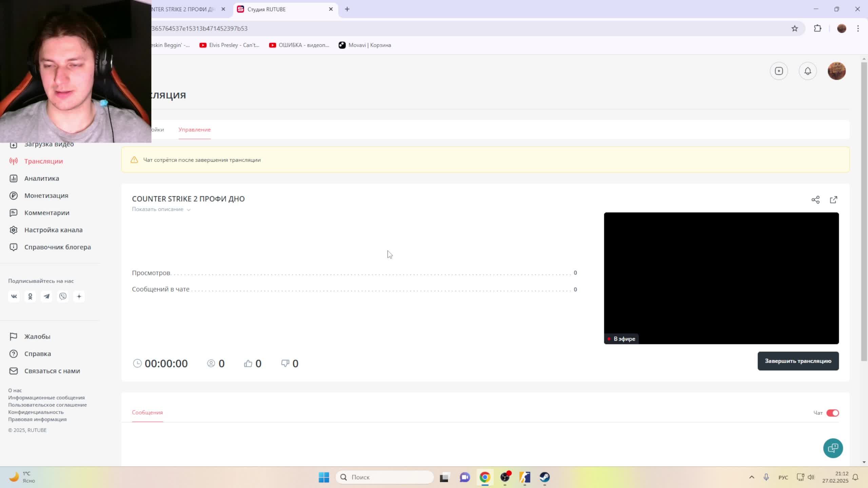Open the ОШИБКА video bookmark
Screen dimensions: 868x488
[299, 45]
